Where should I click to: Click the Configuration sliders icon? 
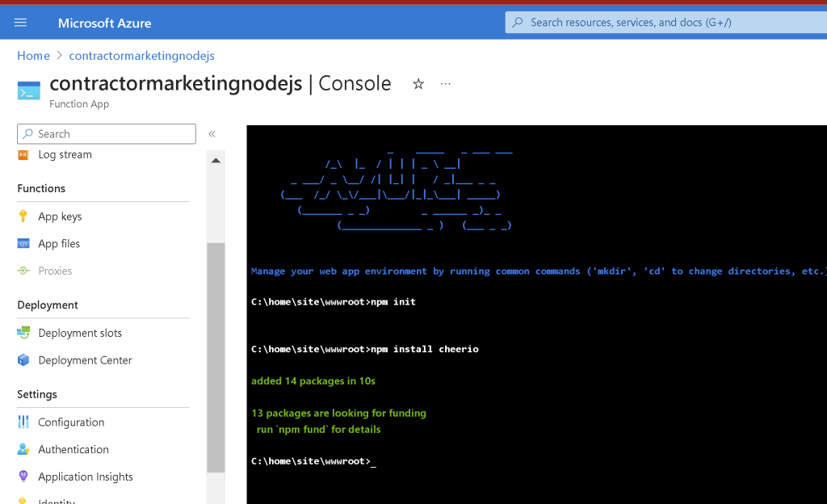(x=23, y=422)
